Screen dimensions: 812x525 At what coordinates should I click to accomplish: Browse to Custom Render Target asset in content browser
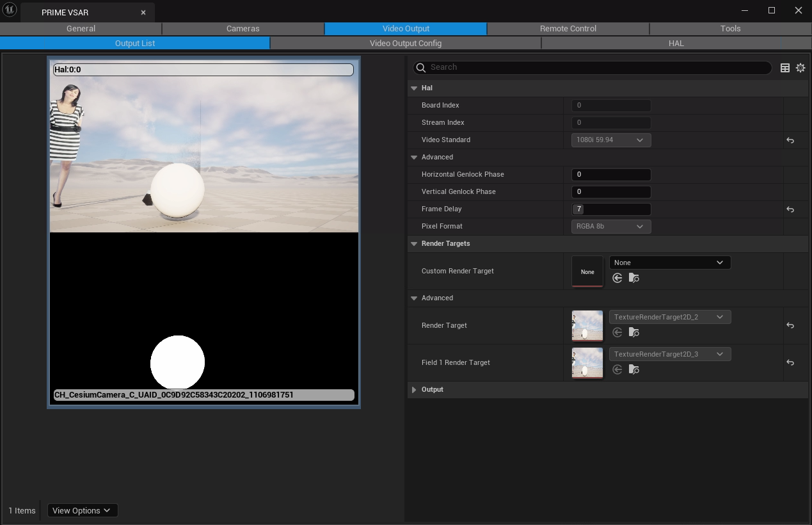coord(634,278)
